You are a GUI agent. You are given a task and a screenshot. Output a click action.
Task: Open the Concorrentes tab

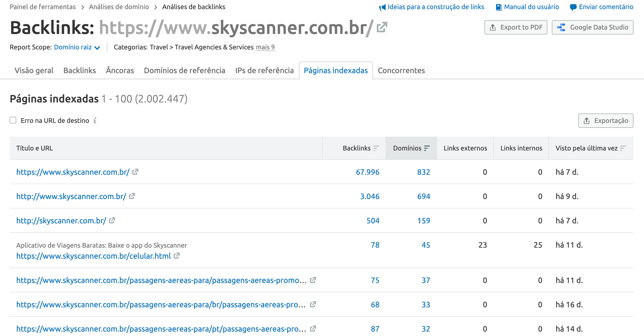click(401, 70)
